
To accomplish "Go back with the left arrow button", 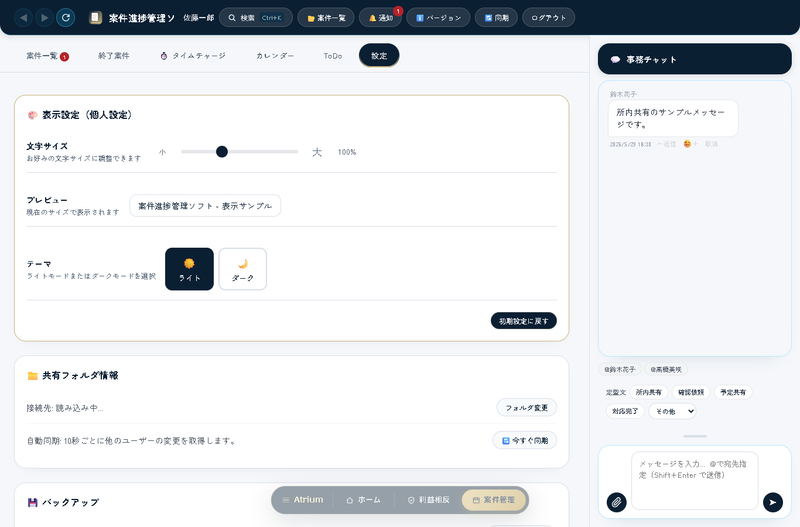I will click(x=23, y=18).
